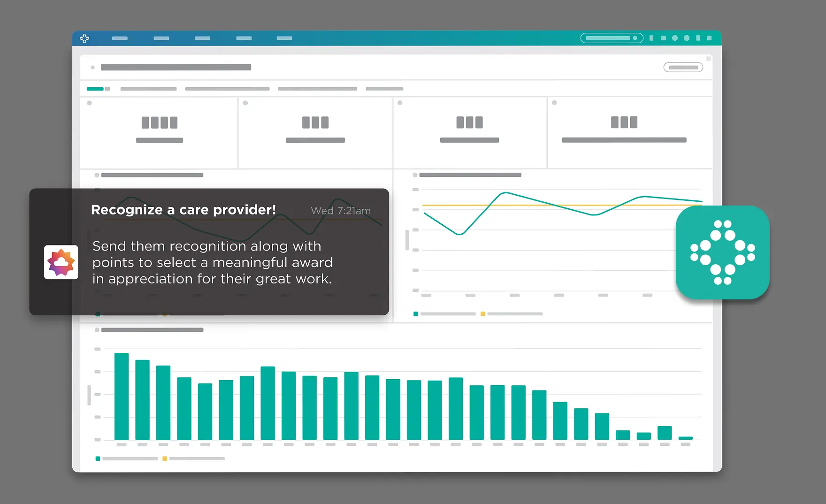Click the rightmost square icon in the title bar
The width and height of the screenshot is (826, 504).
coord(709,38)
